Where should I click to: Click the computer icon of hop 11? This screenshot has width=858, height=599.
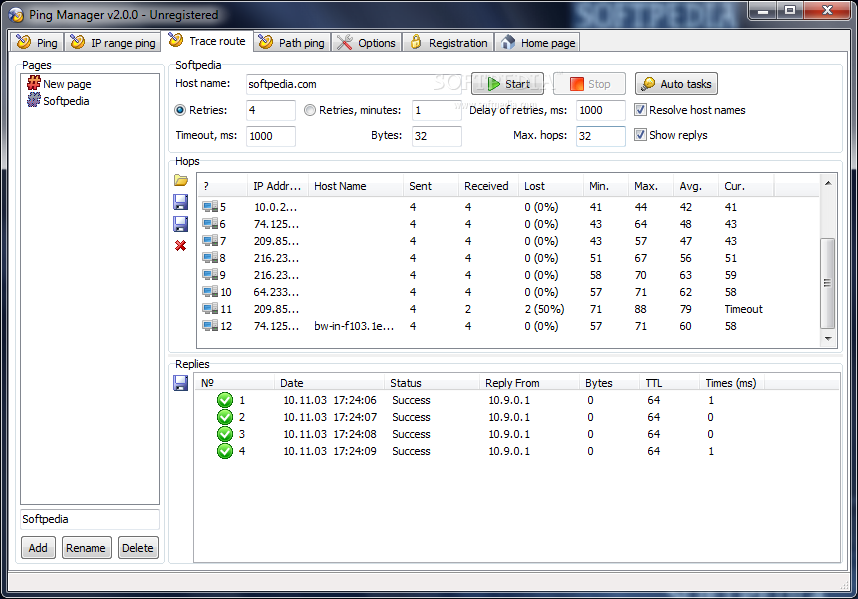pyautogui.click(x=210, y=309)
